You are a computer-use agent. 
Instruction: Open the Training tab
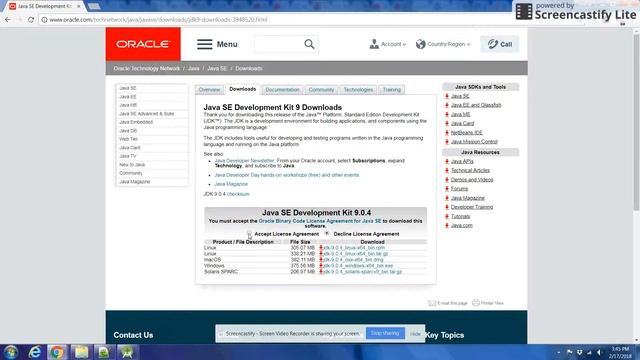click(x=391, y=90)
